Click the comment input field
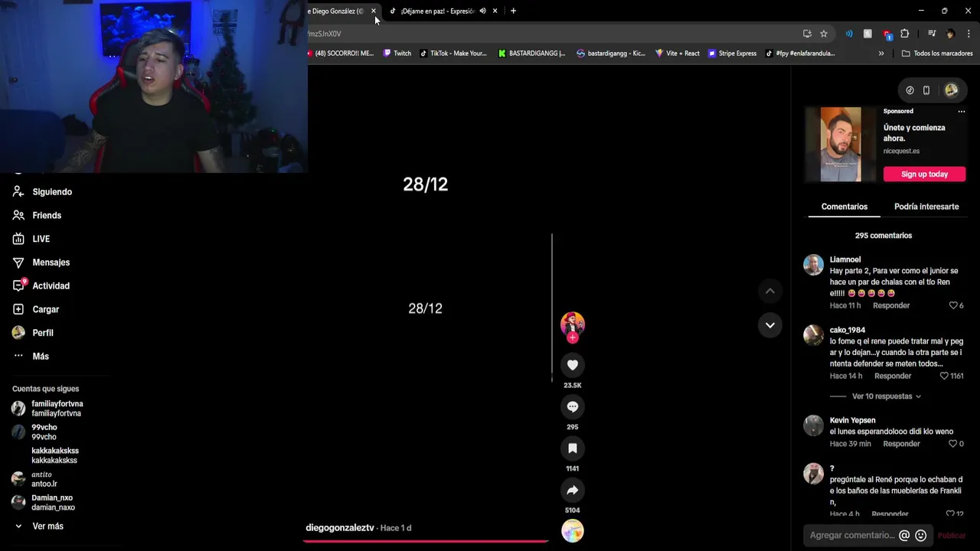The height and width of the screenshot is (551, 980). [852, 536]
